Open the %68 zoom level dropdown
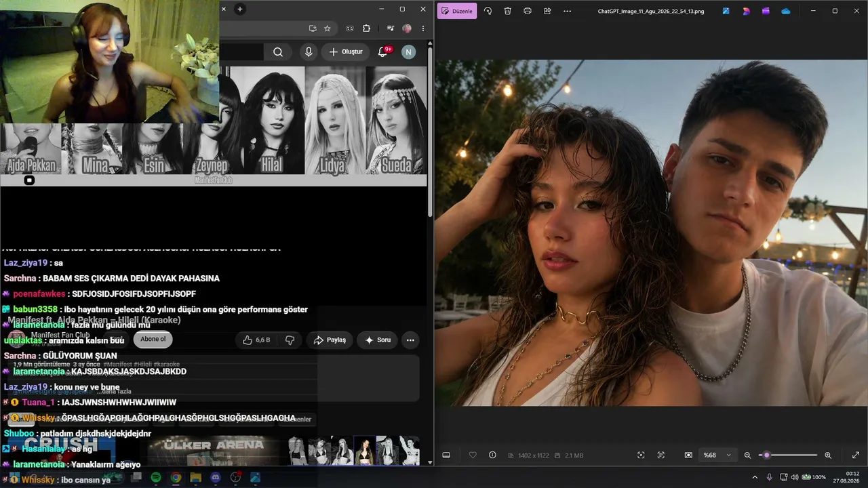 pos(718,455)
